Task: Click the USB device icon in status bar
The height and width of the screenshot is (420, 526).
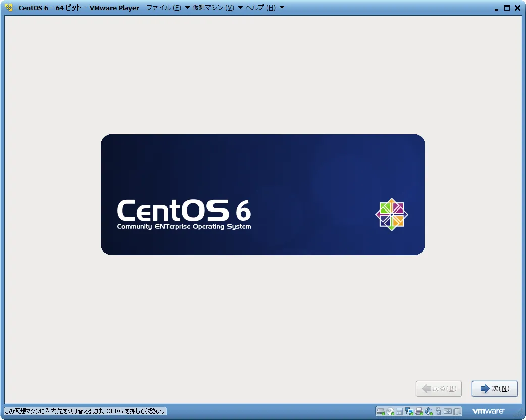Action: 438,411
